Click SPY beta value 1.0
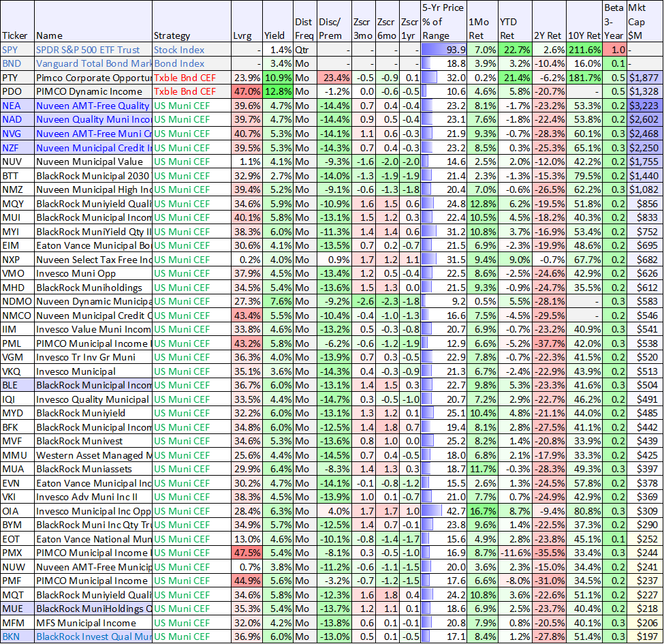 pos(614,50)
